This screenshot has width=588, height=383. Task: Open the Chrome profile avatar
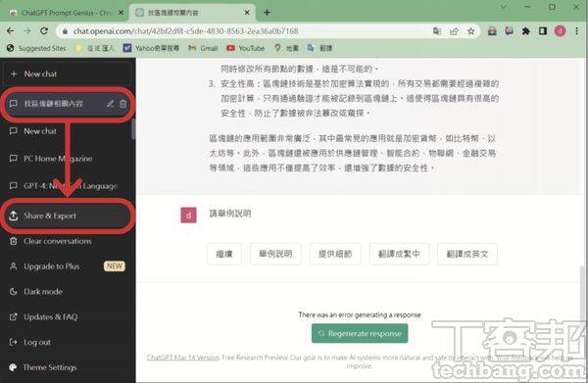point(560,31)
